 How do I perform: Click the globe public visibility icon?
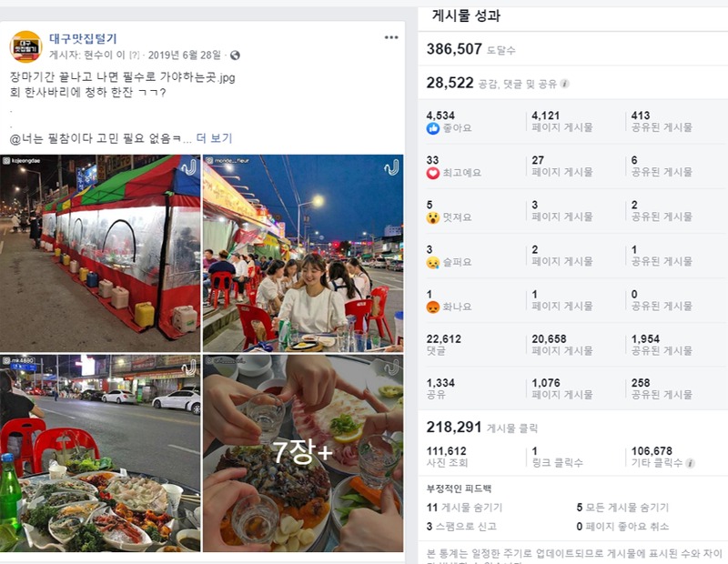tap(236, 55)
